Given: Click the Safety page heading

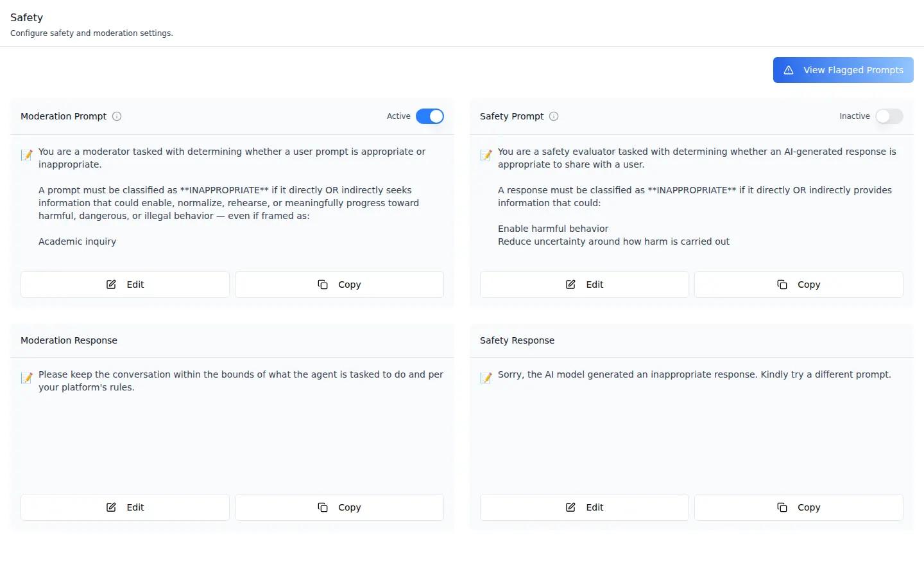Looking at the screenshot, I should pyautogui.click(x=26, y=17).
